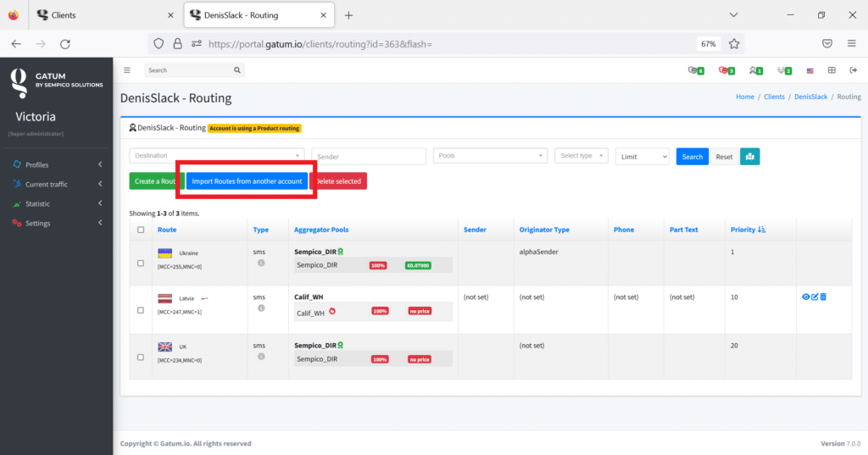Viewport: 868px width, 455px height.
Task: Edit the Latvia route with pencil icon
Action: (x=815, y=297)
